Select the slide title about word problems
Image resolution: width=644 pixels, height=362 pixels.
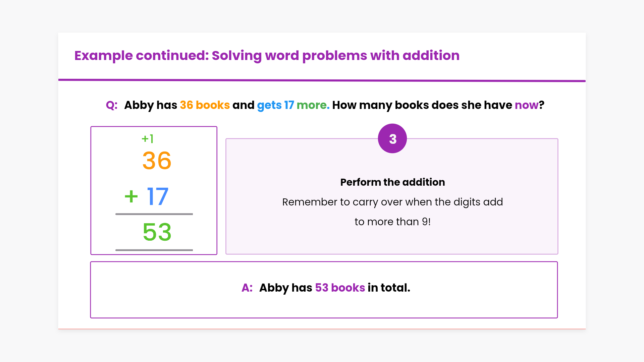point(267,56)
